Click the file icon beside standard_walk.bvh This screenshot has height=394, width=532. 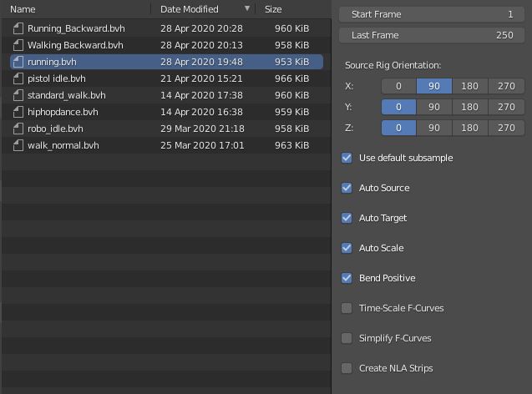(x=18, y=95)
